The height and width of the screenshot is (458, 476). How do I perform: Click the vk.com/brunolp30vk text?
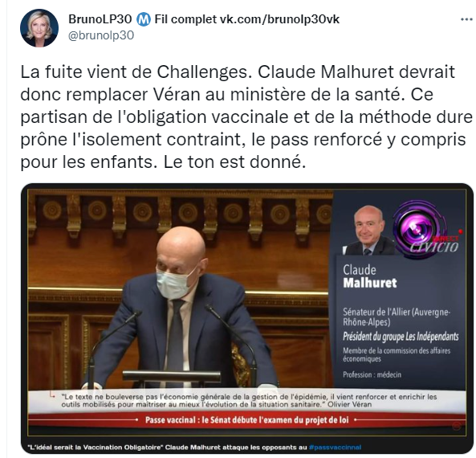click(279, 19)
